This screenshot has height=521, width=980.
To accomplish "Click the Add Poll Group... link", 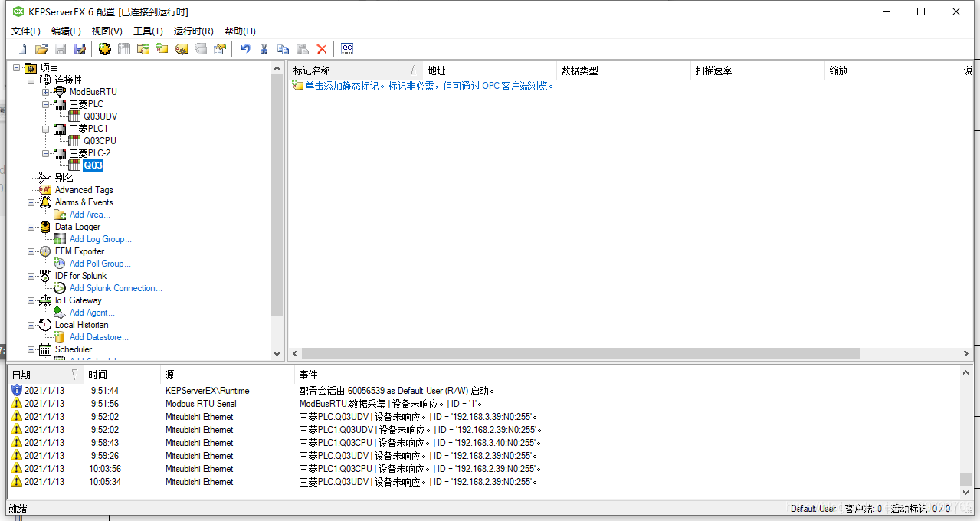I will click(x=100, y=264).
